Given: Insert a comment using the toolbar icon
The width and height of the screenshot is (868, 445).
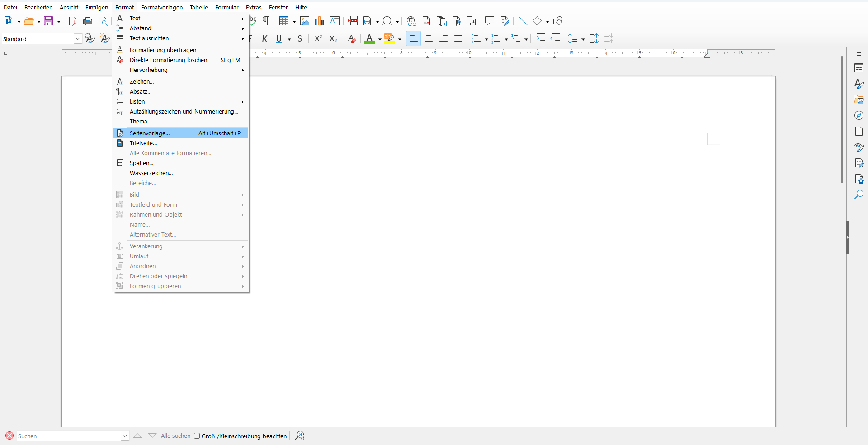Looking at the screenshot, I should tap(489, 21).
